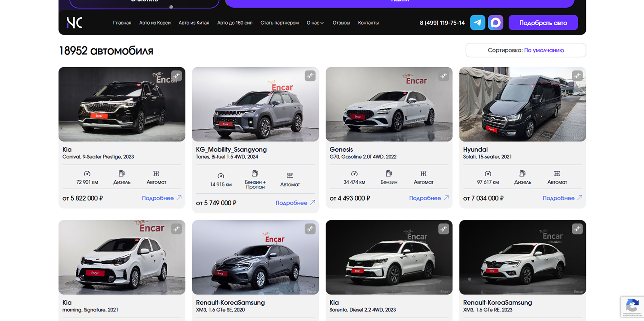Click the gearbox icon on Hyundai Solati
Viewport: 644px width, 321px height.
557,174
